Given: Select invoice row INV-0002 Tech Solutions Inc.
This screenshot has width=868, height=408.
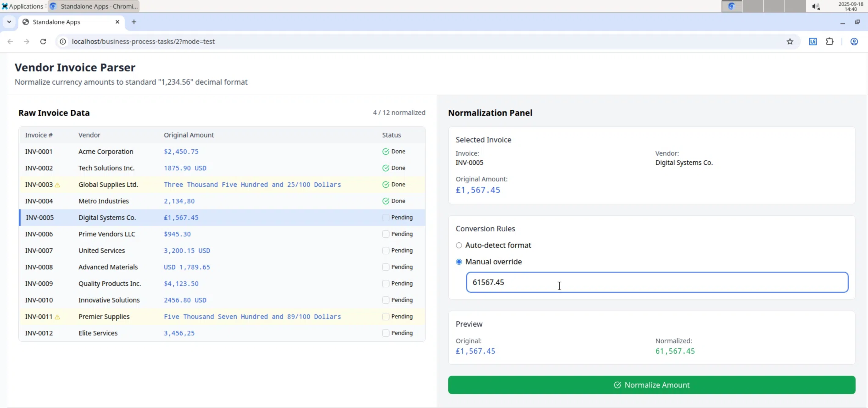Looking at the screenshot, I should coord(222,168).
